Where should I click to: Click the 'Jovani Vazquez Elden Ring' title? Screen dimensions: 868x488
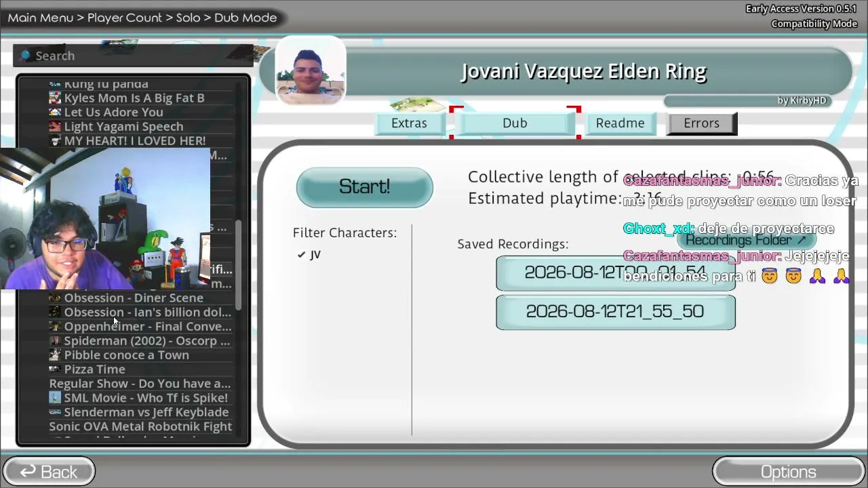coord(584,72)
